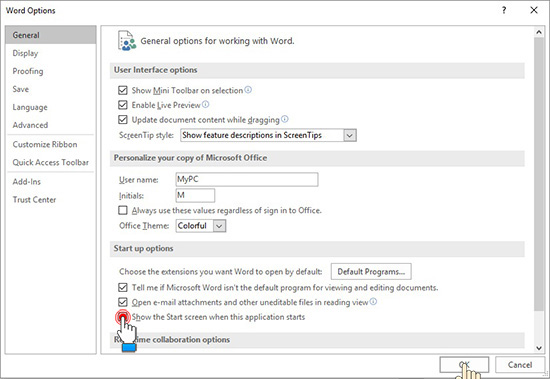Click info icon after Update document content while dragging

[284, 119]
